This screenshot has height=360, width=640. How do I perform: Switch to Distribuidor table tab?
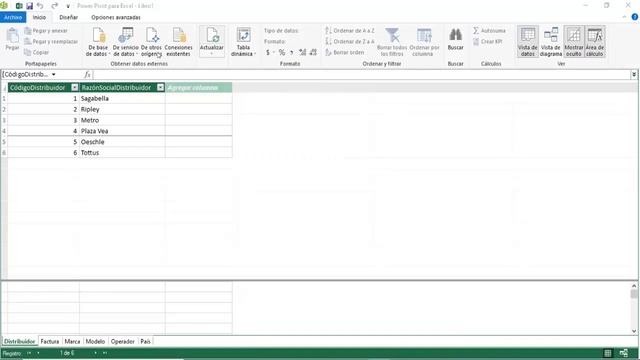click(20, 341)
